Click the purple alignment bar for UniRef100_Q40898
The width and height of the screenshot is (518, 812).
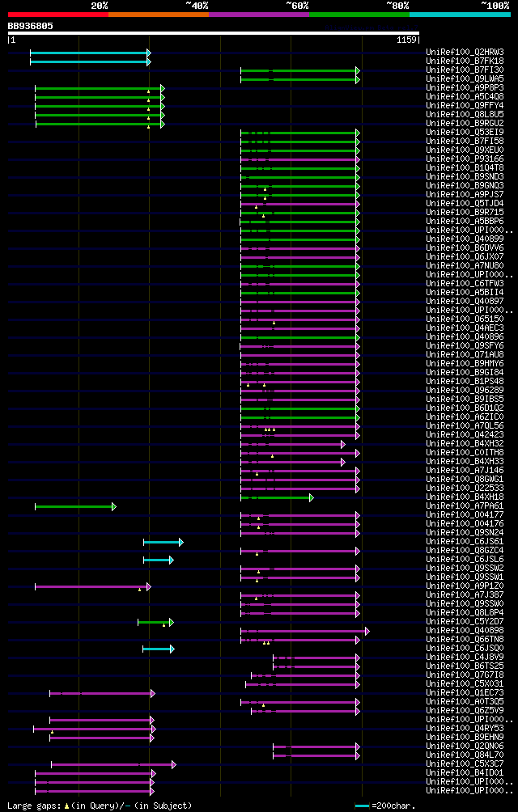coord(304,631)
